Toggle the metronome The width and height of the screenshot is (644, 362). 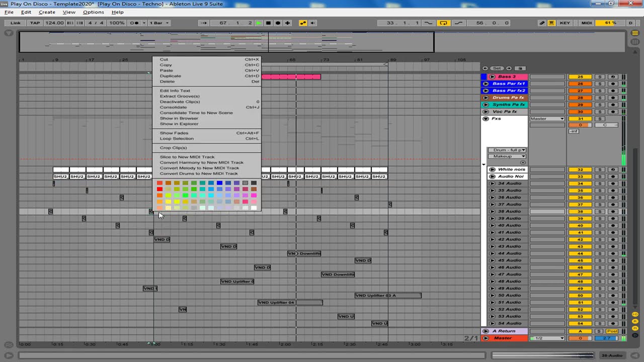pos(134,23)
